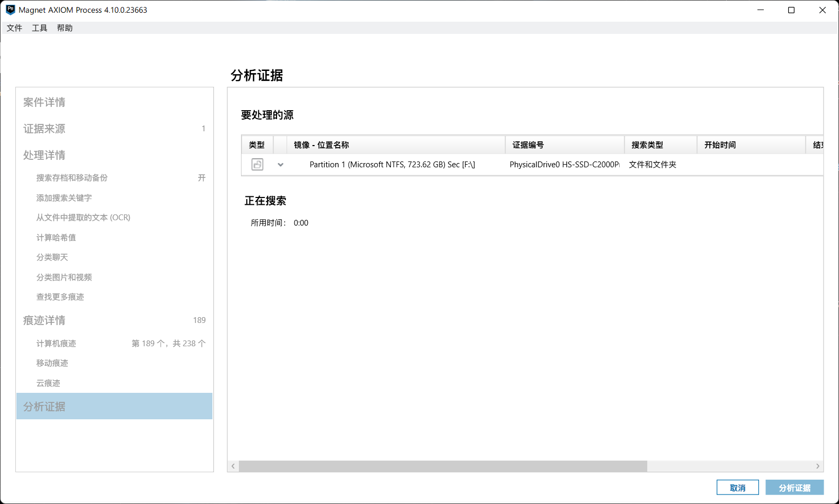
Task: Click the 证据编号 column header
Action: pos(565,145)
